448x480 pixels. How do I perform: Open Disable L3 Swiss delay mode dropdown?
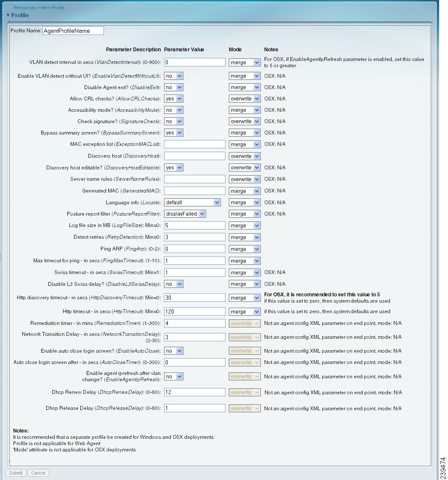tap(244, 284)
